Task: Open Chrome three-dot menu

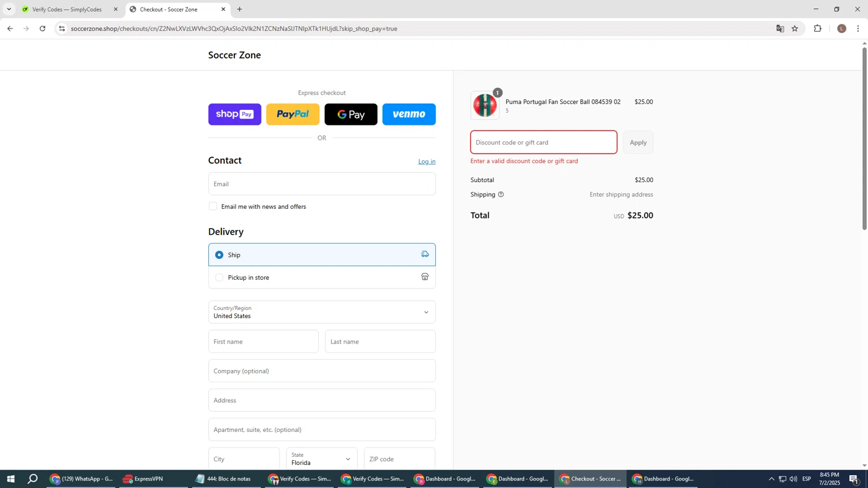Action: click(x=858, y=28)
